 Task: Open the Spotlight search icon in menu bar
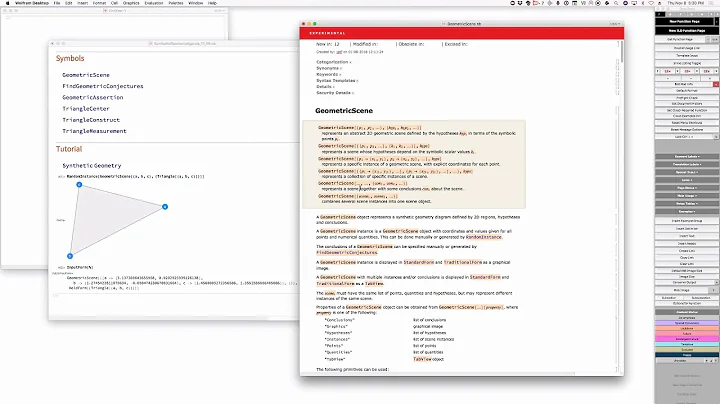616,3
